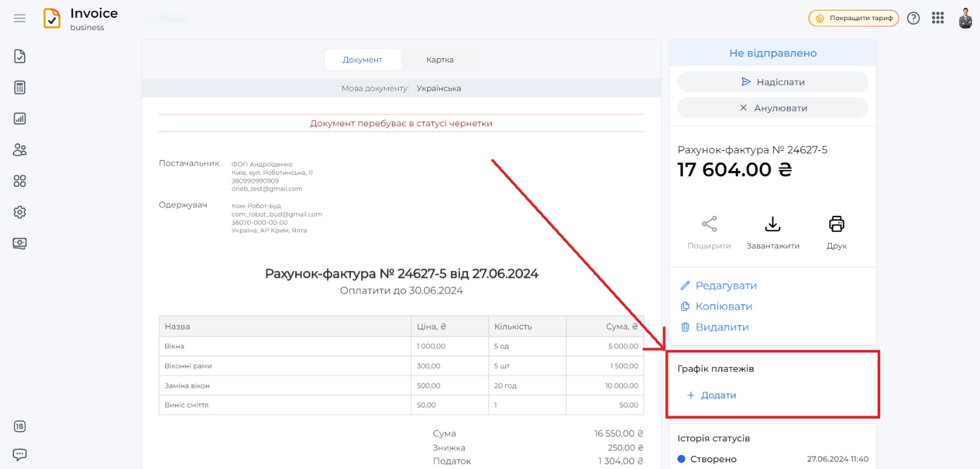Open document language dropdown Українська
This screenshot has height=469, width=980.
tap(439, 88)
